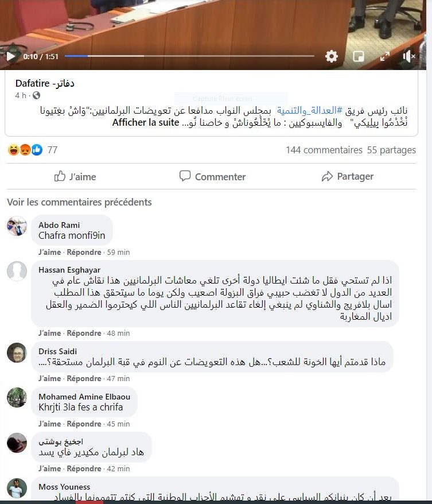Click the Commenter speech bubble button

[212, 176]
